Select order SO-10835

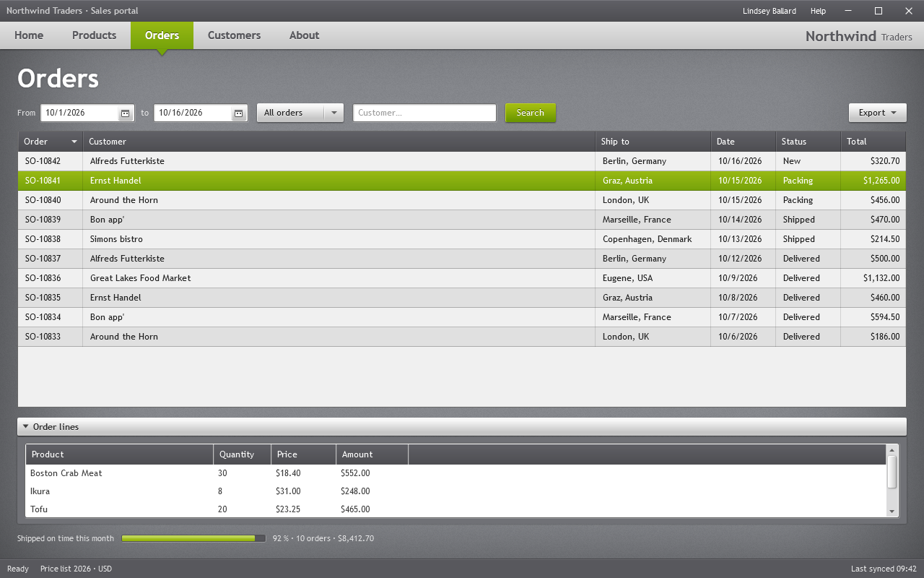coord(462,298)
